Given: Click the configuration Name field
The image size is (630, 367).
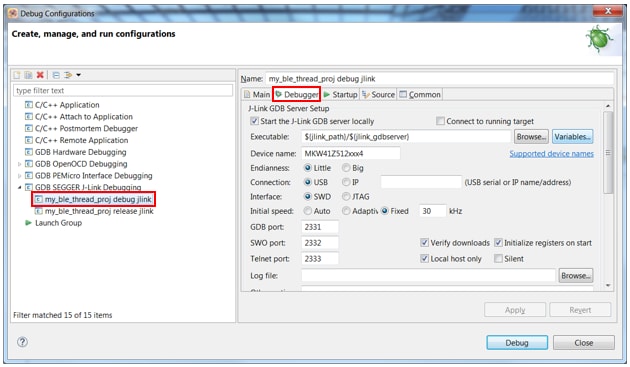Looking at the screenshot, I should pyautogui.click(x=440, y=79).
